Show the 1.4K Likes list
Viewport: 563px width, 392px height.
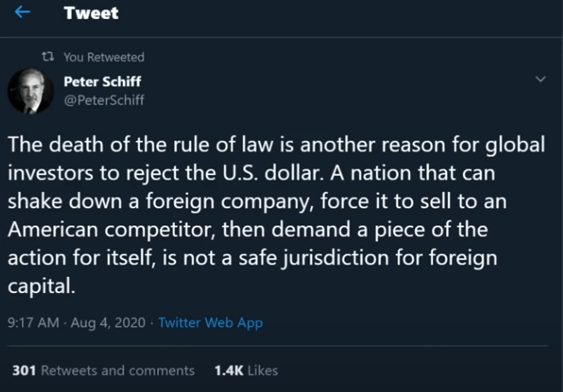tap(246, 370)
